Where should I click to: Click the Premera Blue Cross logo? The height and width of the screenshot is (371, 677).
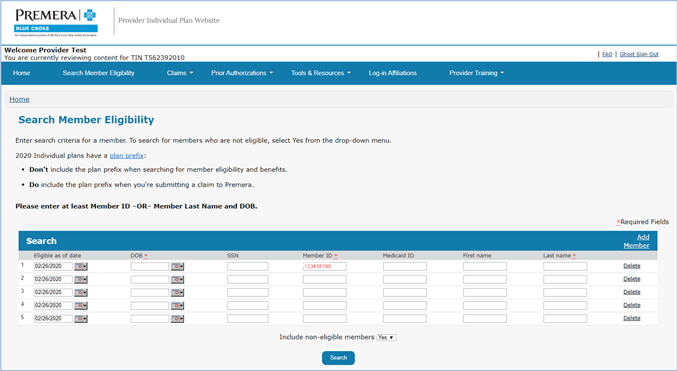click(56, 22)
